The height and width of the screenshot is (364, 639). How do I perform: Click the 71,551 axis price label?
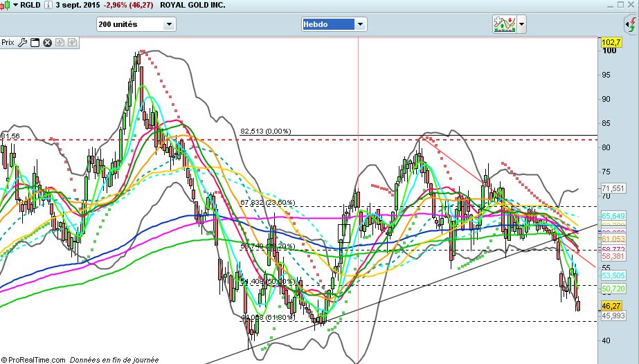click(613, 188)
